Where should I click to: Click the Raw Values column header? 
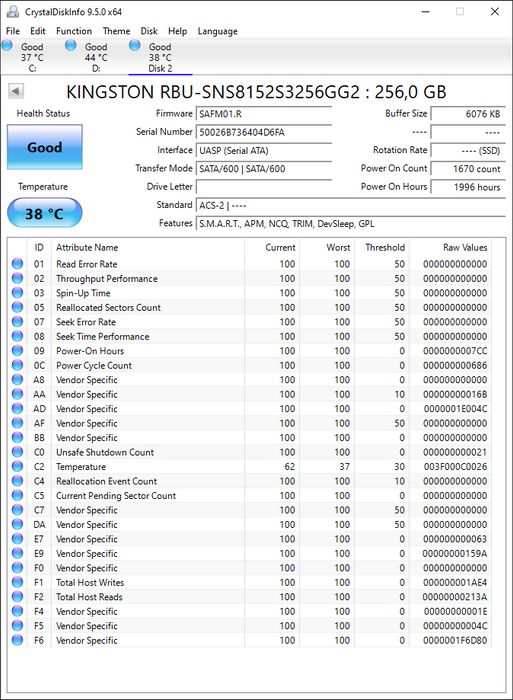pyautogui.click(x=464, y=247)
